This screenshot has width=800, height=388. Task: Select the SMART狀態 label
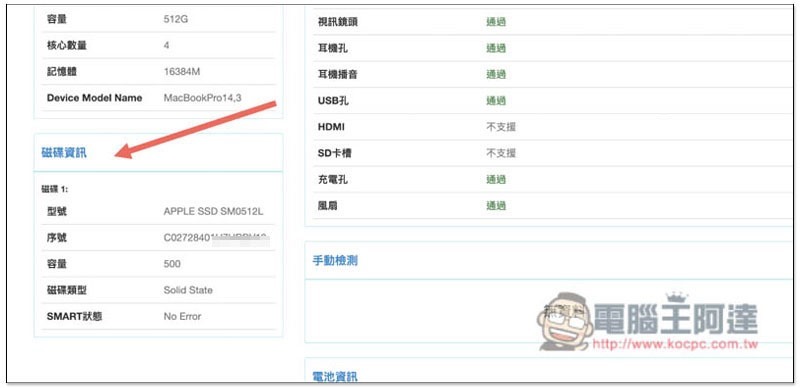[x=74, y=317]
